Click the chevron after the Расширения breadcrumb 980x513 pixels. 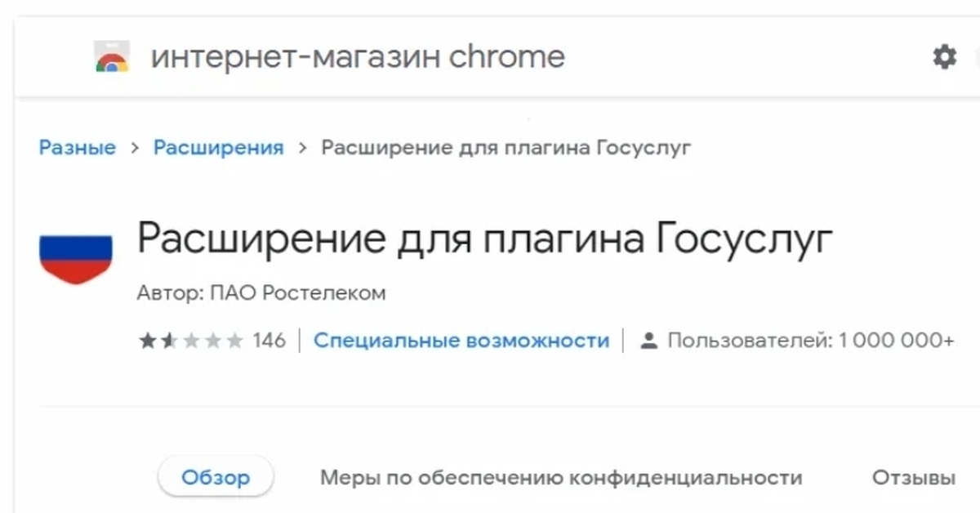tap(303, 148)
